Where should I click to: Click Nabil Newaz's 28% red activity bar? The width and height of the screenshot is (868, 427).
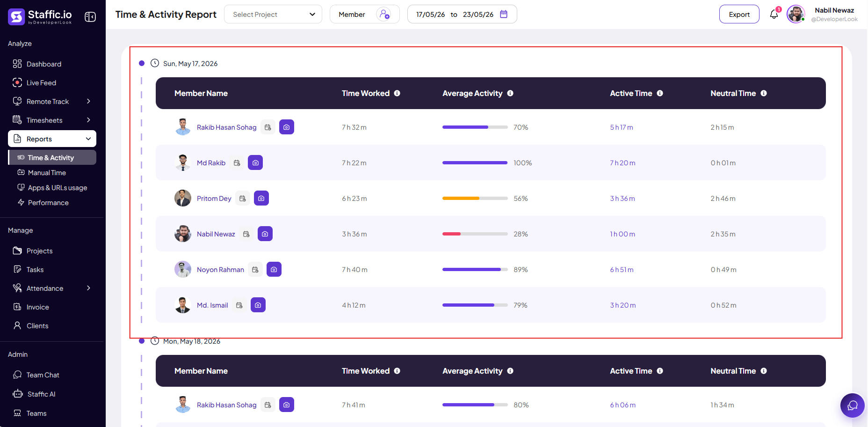475,234
